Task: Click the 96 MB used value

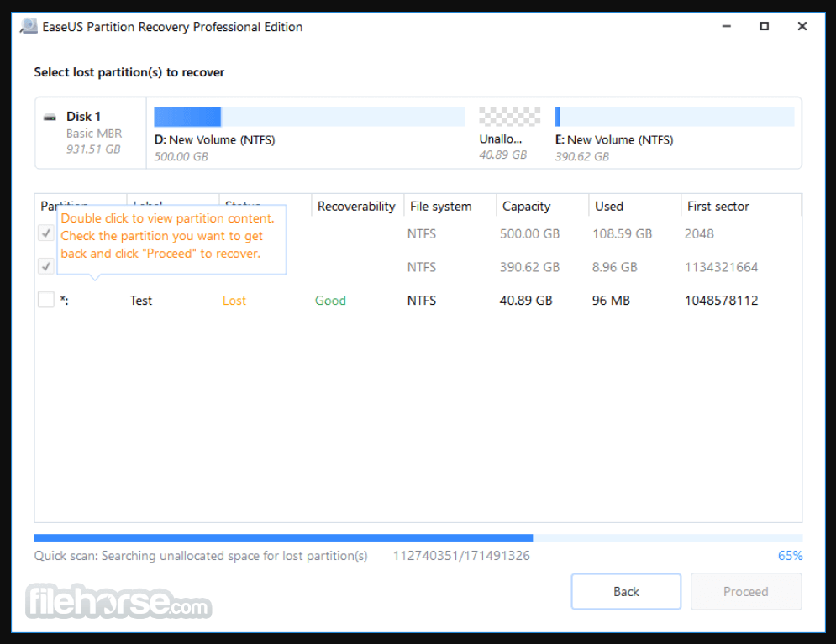Action: click(611, 301)
